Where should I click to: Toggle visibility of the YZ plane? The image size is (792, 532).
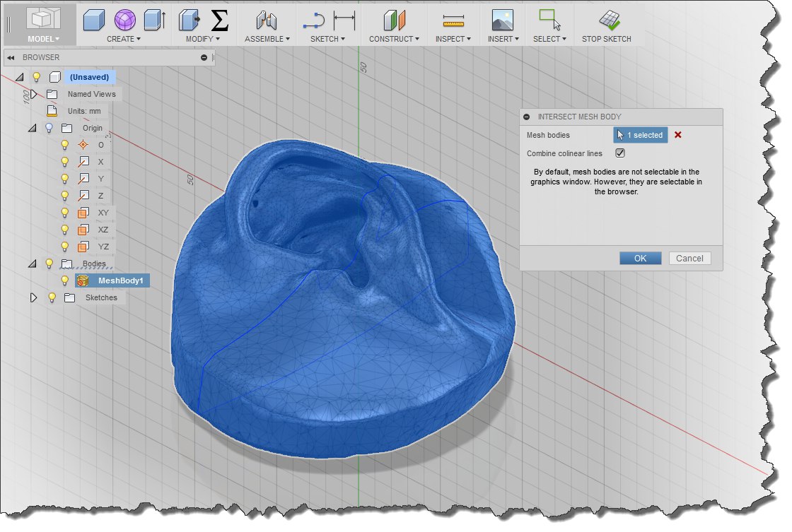click(64, 247)
